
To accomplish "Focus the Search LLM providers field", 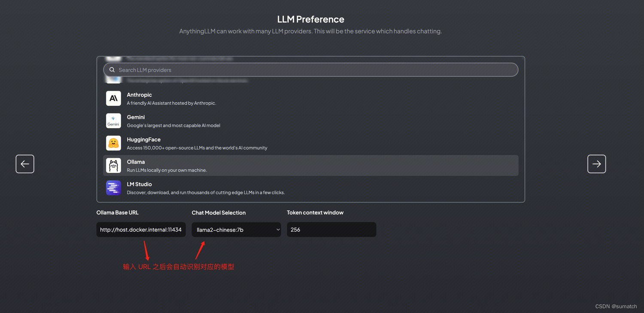I will click(x=311, y=70).
